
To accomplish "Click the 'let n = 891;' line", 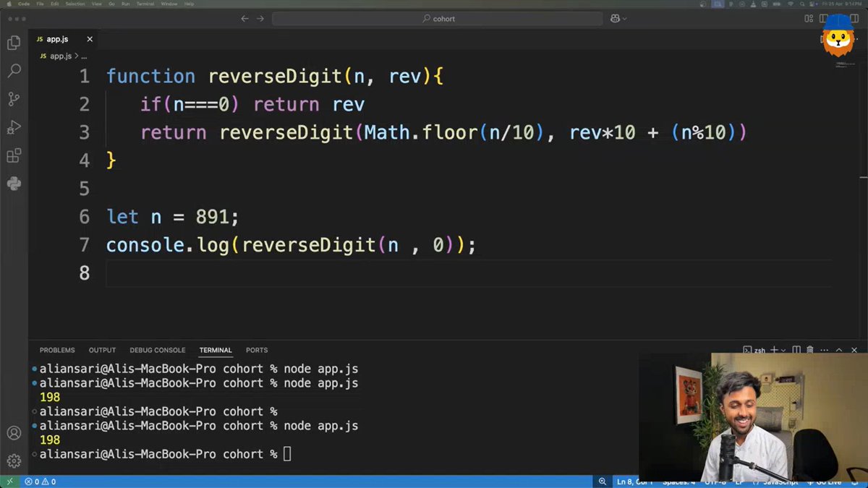I will click(x=172, y=216).
